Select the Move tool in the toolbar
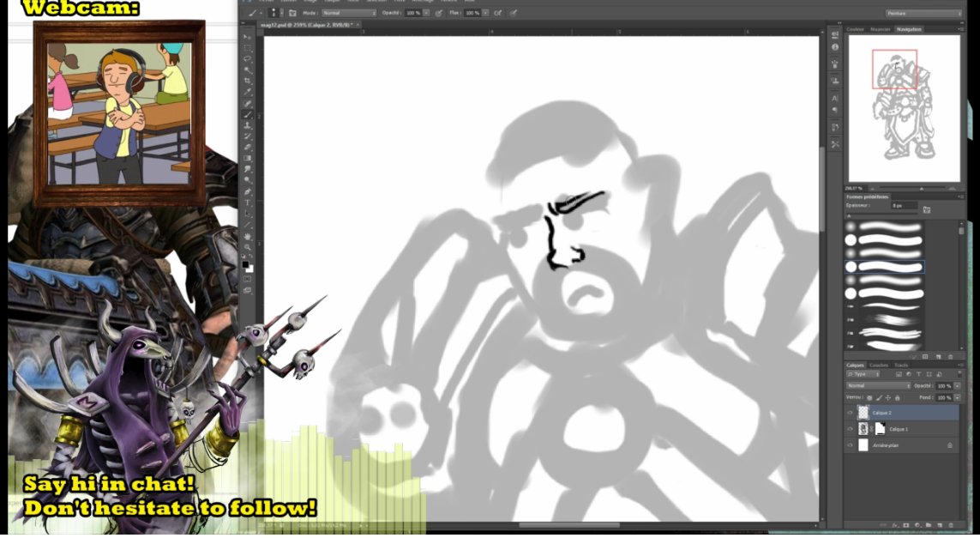The width and height of the screenshot is (980, 538). pyautogui.click(x=247, y=37)
